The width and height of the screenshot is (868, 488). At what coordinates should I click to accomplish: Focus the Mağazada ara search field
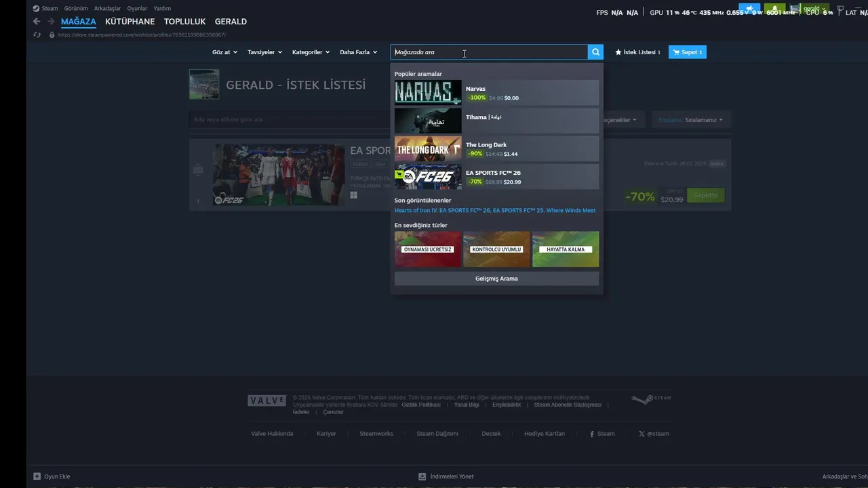[489, 52]
